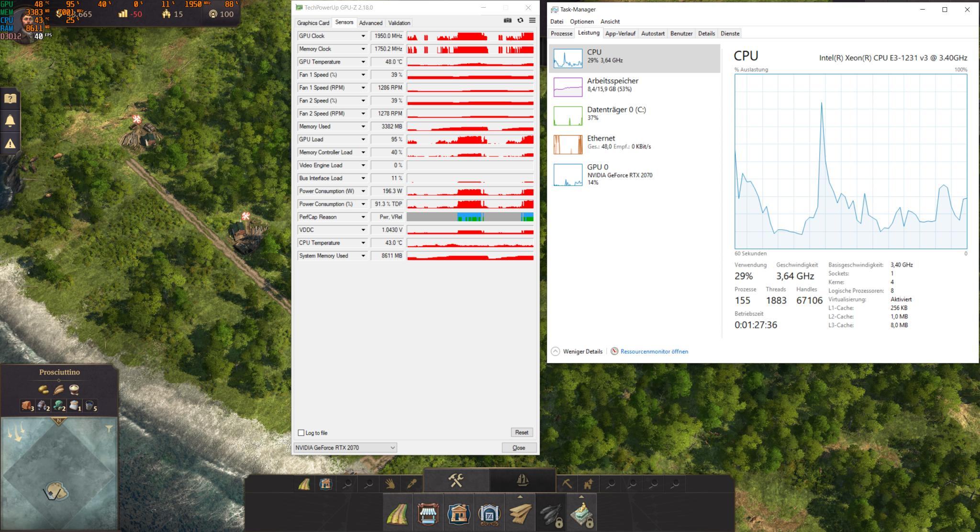
Task: Activate the move building hand tool
Action: pyautogui.click(x=390, y=484)
